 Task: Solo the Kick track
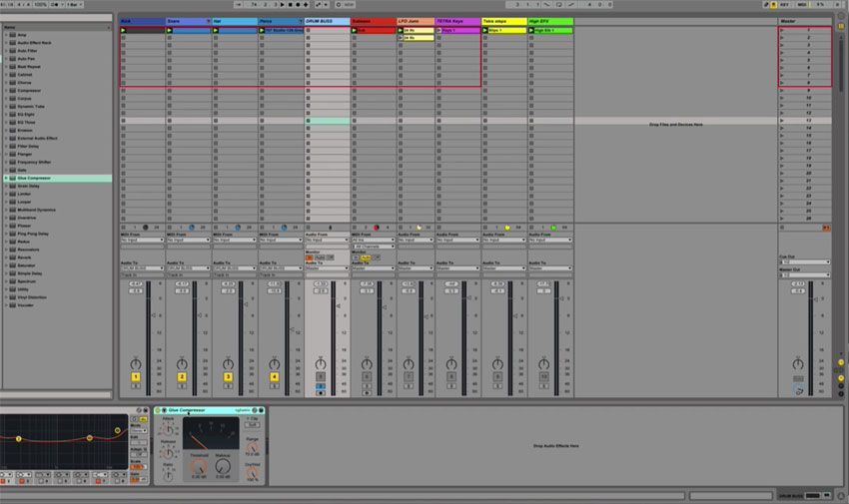tap(136, 386)
